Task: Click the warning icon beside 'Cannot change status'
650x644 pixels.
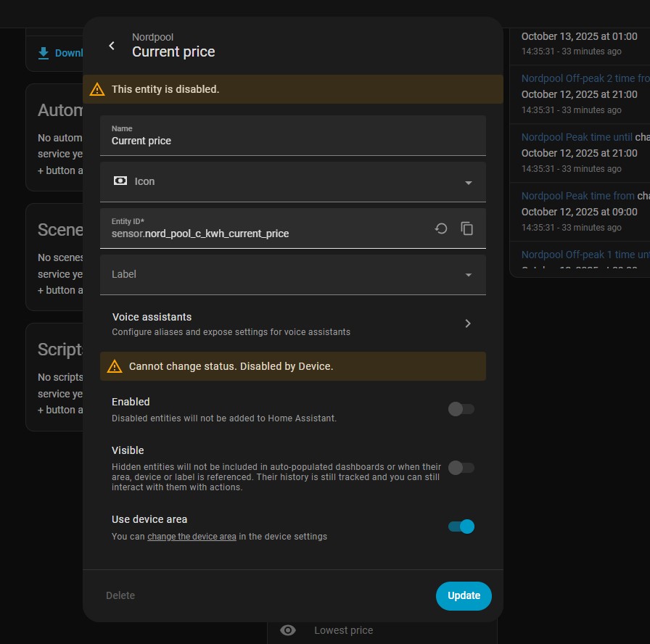Action: click(x=115, y=366)
